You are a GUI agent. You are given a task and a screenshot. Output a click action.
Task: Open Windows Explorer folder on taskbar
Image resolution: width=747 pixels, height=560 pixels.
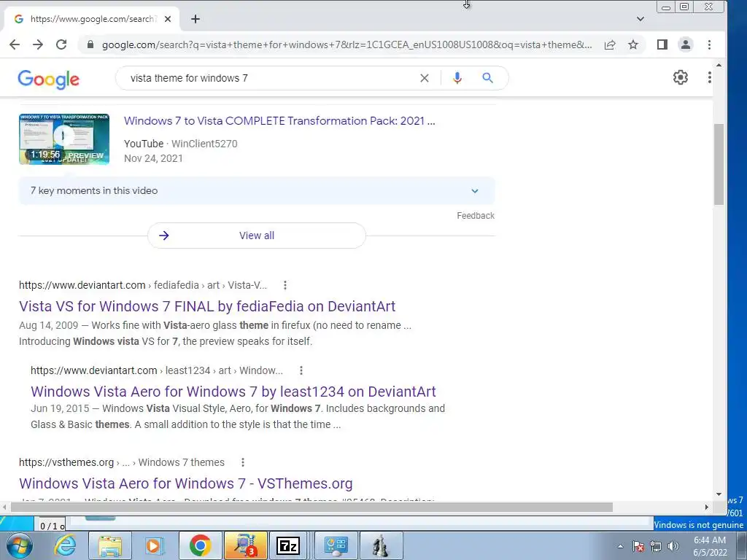tap(110, 545)
